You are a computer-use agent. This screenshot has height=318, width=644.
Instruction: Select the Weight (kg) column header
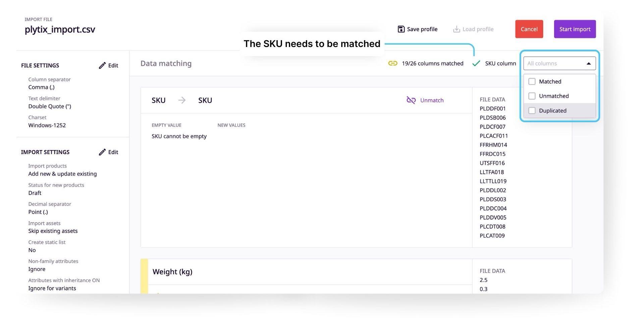(172, 272)
